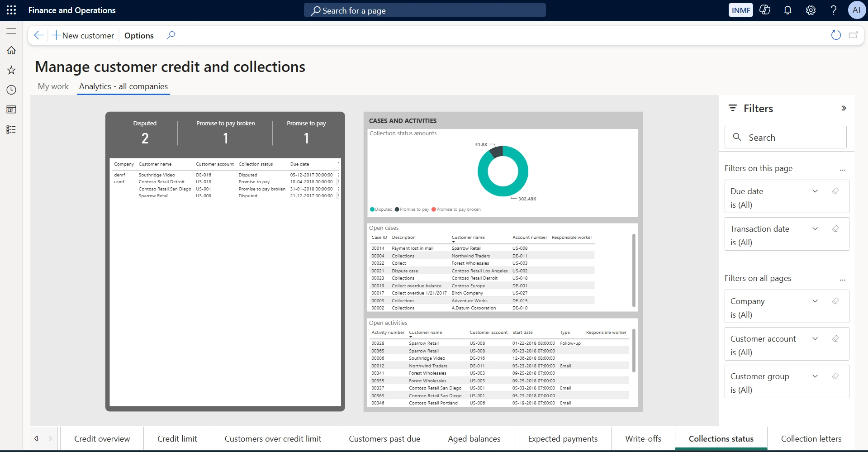Expand the navigation pane hamburger menu
Screen dimensions: 868x452
(11, 31)
